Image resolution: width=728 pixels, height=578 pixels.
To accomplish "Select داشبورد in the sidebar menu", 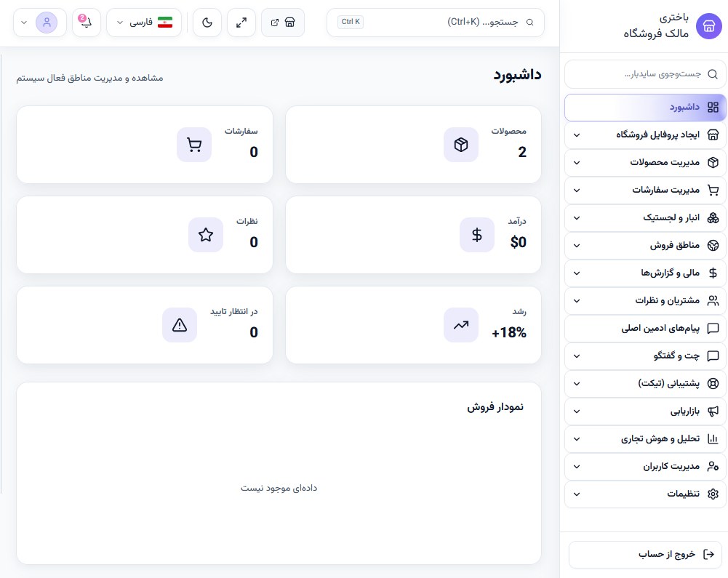I will (x=645, y=108).
